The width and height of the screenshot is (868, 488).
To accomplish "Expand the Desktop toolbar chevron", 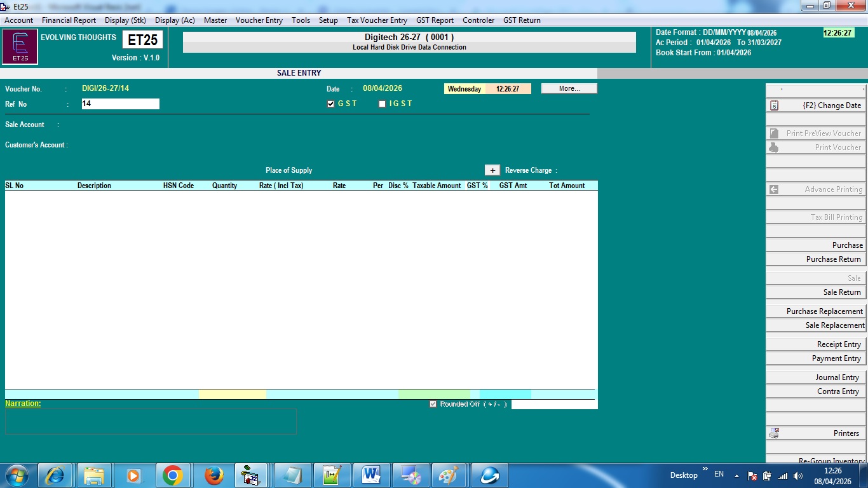I will coord(705,470).
